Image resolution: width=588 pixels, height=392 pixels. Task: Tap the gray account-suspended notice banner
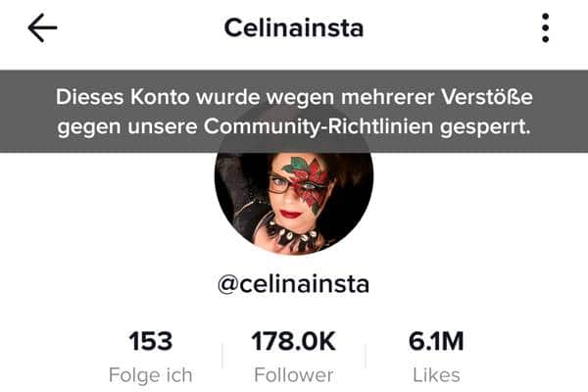pos(294,112)
